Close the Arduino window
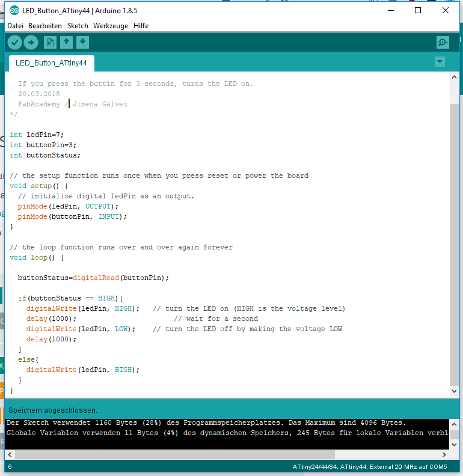The width and height of the screenshot is (463, 476). 446,10
